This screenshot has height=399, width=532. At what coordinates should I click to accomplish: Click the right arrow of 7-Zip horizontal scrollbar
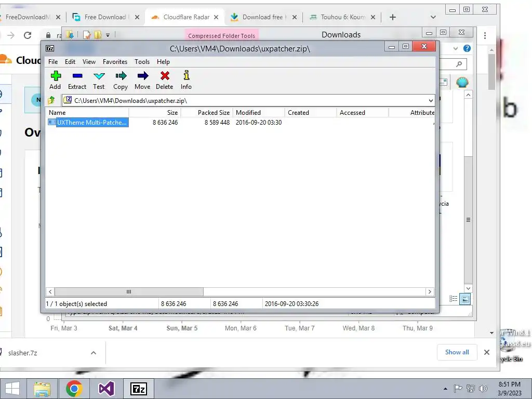[x=430, y=292]
